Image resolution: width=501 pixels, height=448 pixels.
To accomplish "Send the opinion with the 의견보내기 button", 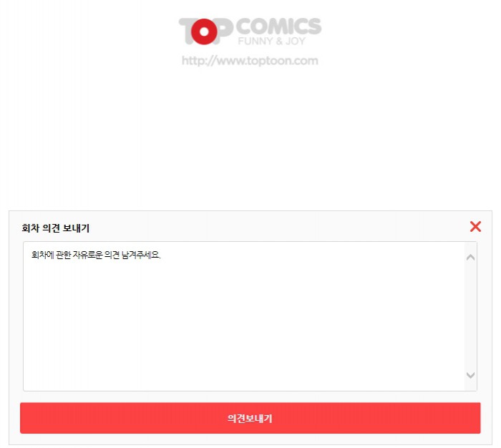I will point(250,418).
